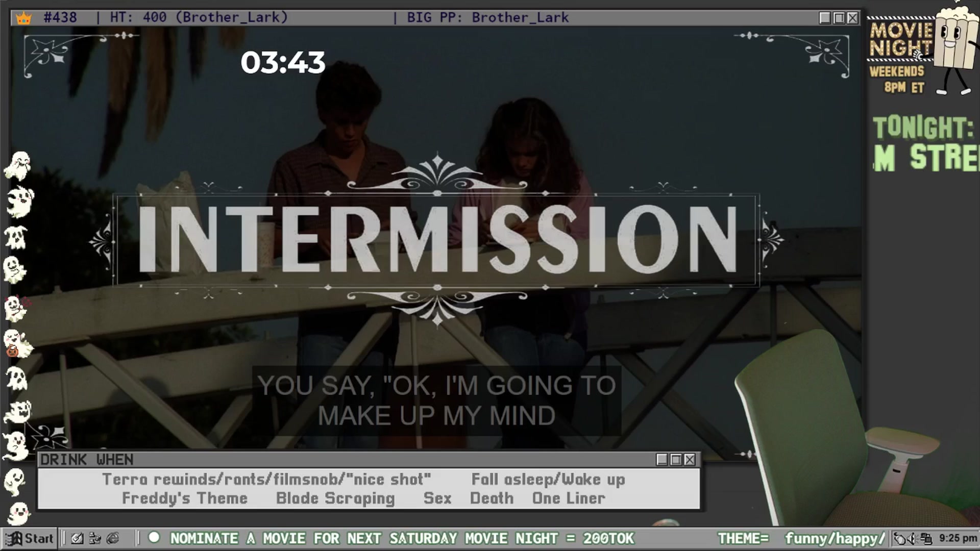Click the WEEKENDS 8PM ET schedule text

(897, 79)
